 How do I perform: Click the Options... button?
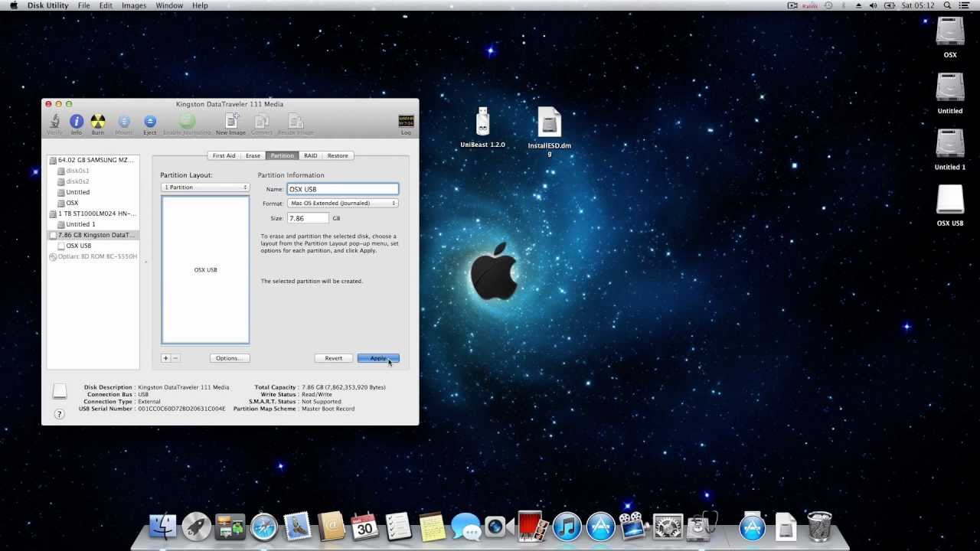[x=230, y=358]
